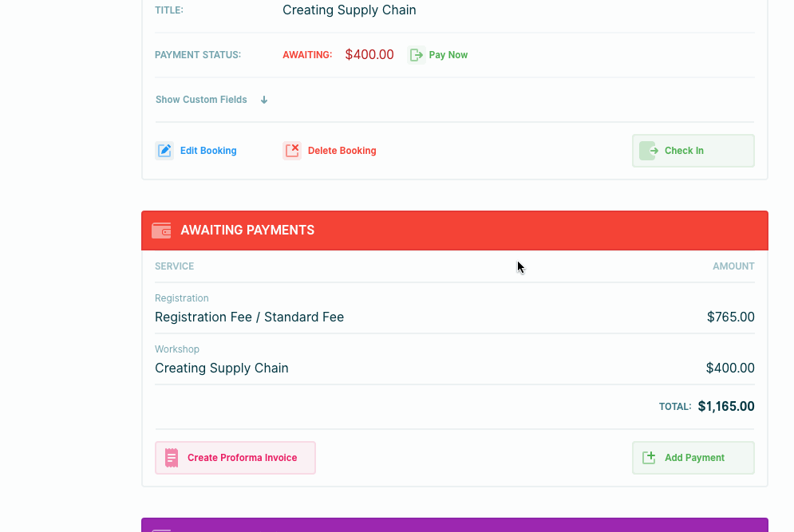Image resolution: width=794 pixels, height=532 pixels.
Task: Click the Edit Booking pencil icon
Action: click(x=164, y=151)
